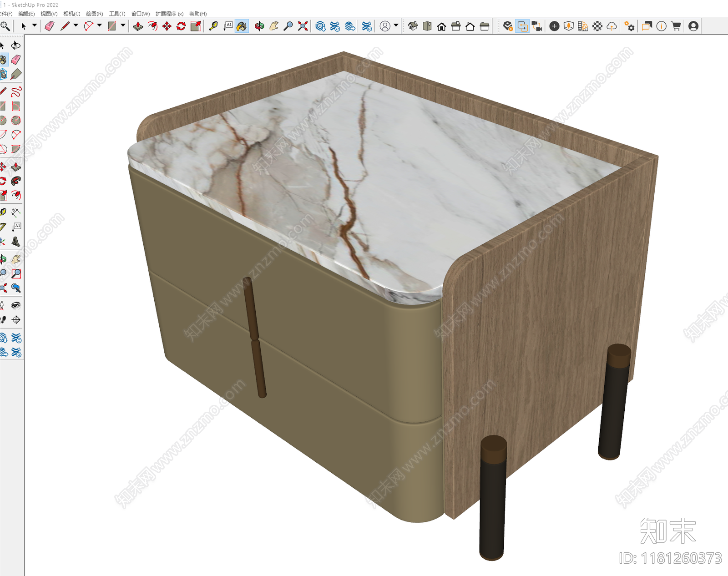Click the cloud upload icon

[612, 26]
